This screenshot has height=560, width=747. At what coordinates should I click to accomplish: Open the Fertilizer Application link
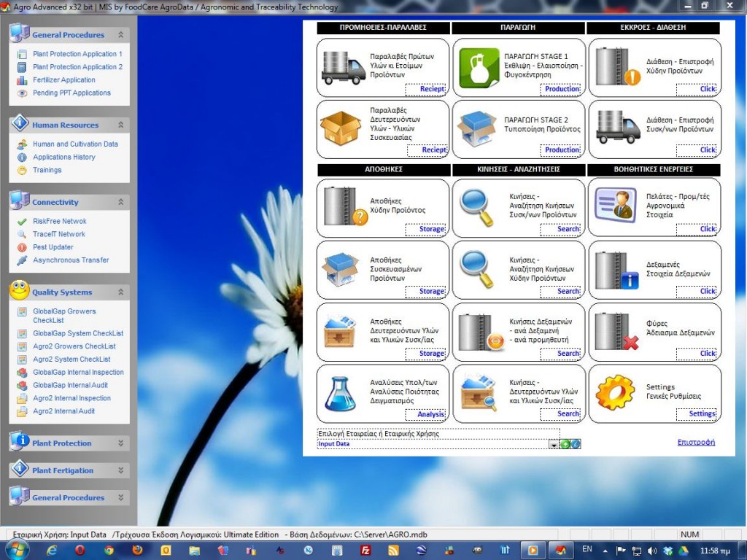point(64,80)
